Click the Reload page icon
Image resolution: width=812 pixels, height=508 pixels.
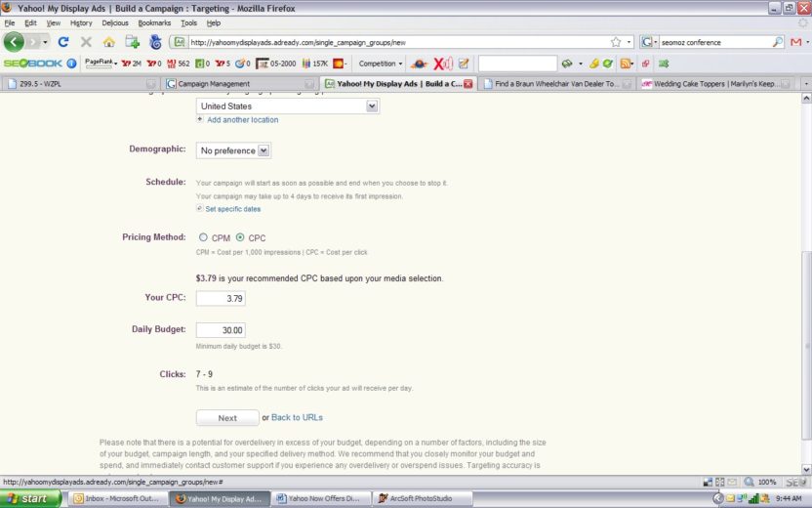63,42
